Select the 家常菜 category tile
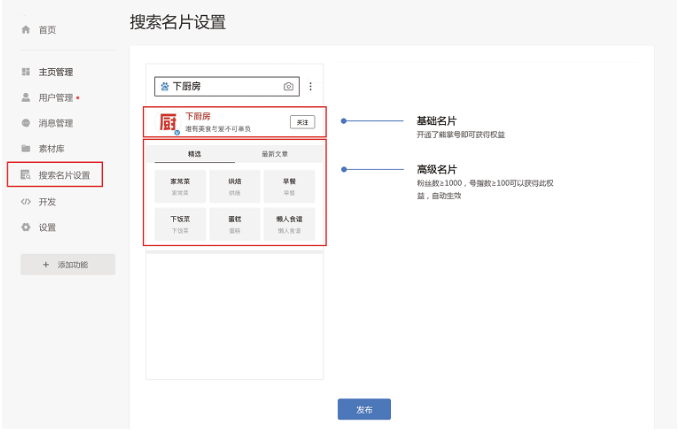This screenshot has height=433, width=678. click(x=180, y=186)
